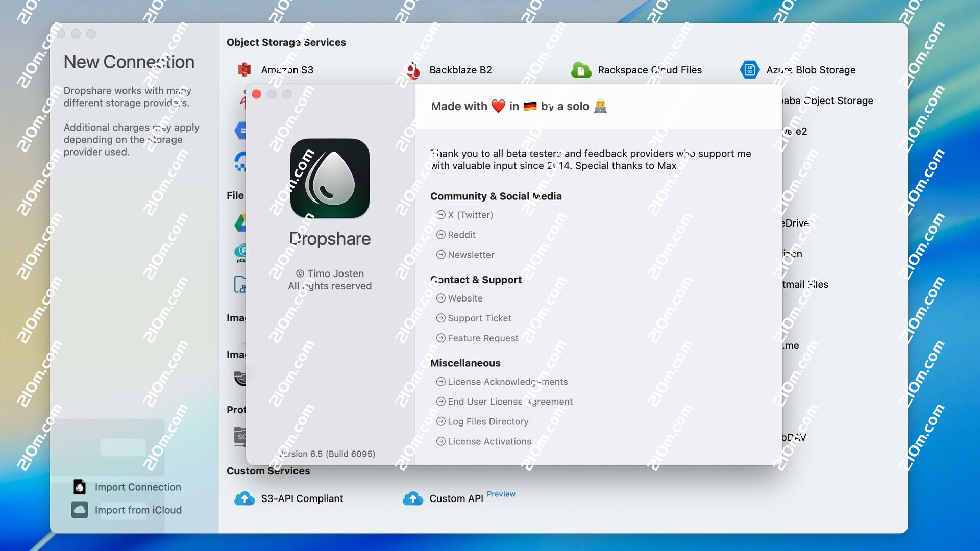Screen dimensions: 980x551
Task: Click the Dropshare app logo in About window
Action: [330, 179]
